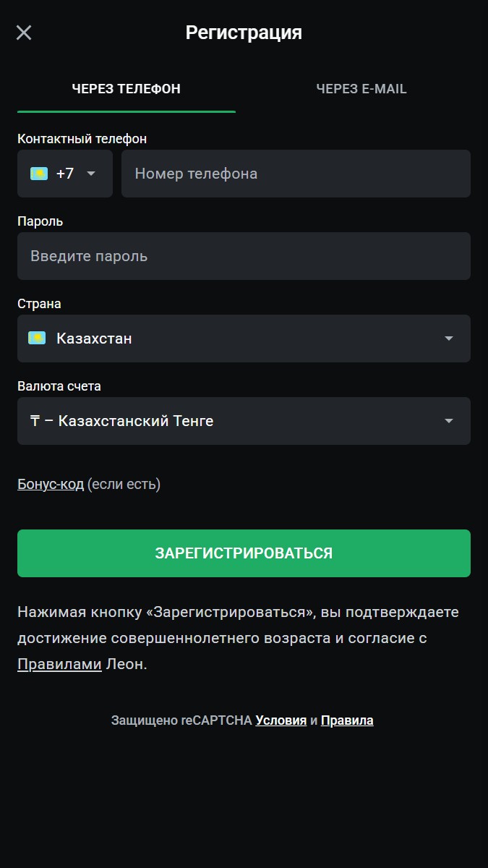This screenshot has width=488, height=868.
Task: Open the Бонус-код link
Action: (x=51, y=484)
